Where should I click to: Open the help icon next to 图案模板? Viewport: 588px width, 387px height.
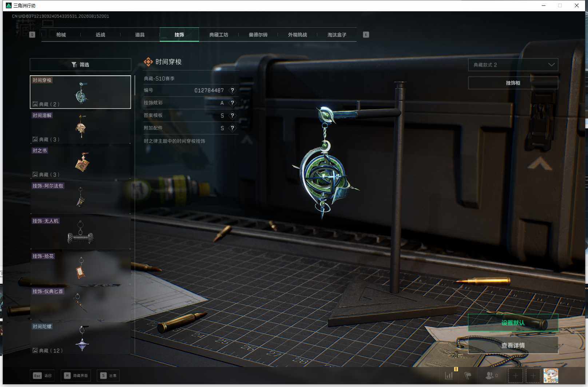click(232, 115)
